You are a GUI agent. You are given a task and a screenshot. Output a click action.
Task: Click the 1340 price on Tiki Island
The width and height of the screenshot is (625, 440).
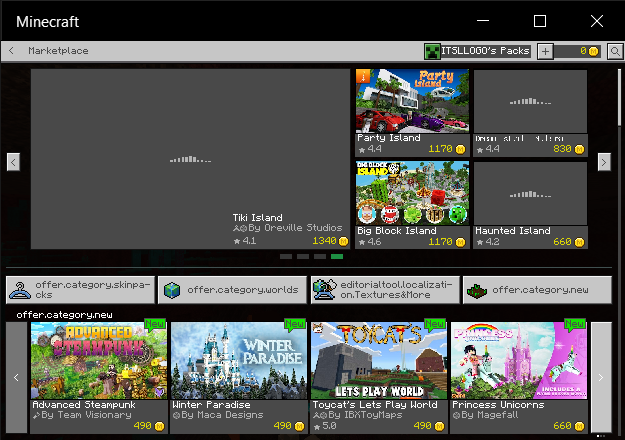[x=330, y=241]
